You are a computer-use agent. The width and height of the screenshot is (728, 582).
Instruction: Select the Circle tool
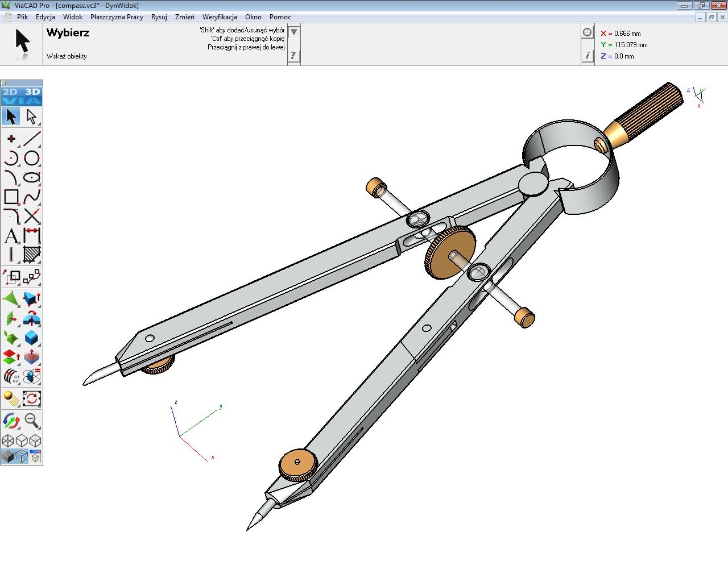(x=32, y=158)
